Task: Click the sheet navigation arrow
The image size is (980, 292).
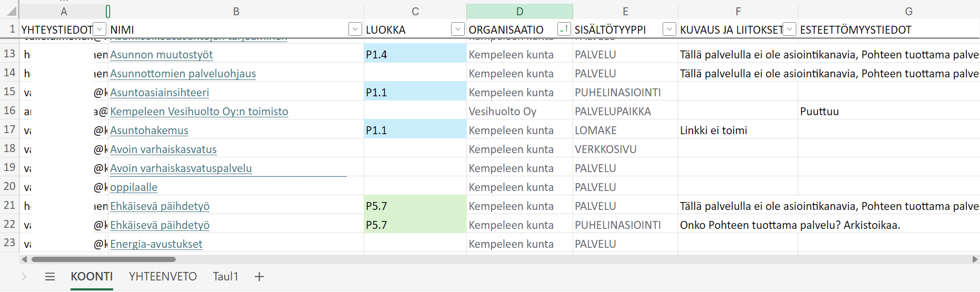Action: [x=24, y=277]
